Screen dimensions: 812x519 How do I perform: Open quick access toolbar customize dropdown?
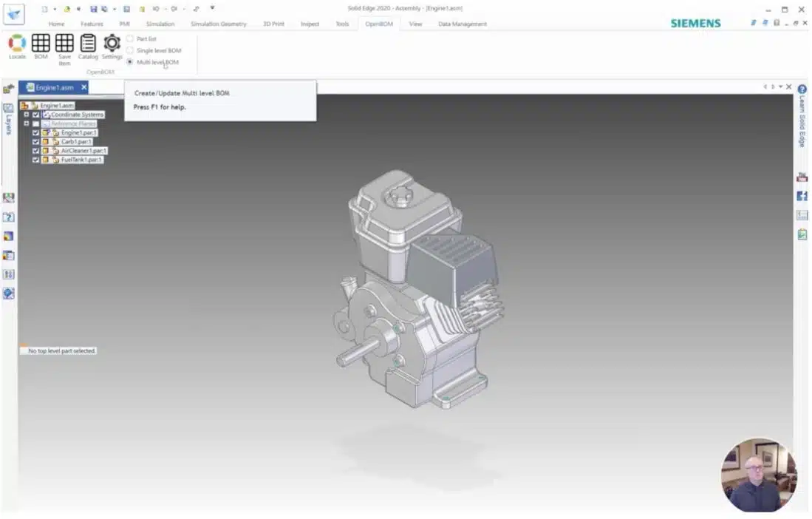212,8
